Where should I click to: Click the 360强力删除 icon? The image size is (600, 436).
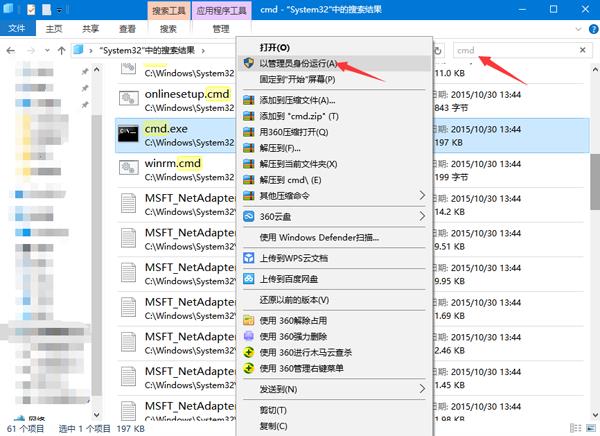pyautogui.click(x=249, y=336)
